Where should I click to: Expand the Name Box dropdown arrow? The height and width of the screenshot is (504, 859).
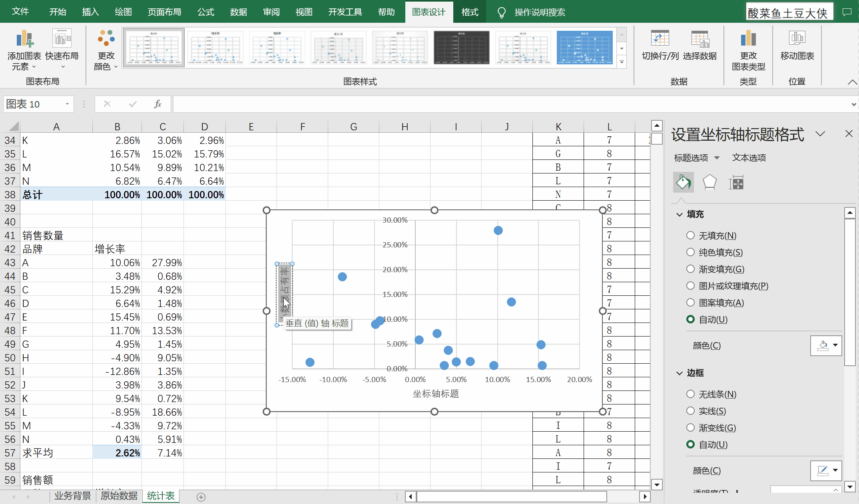tap(67, 104)
